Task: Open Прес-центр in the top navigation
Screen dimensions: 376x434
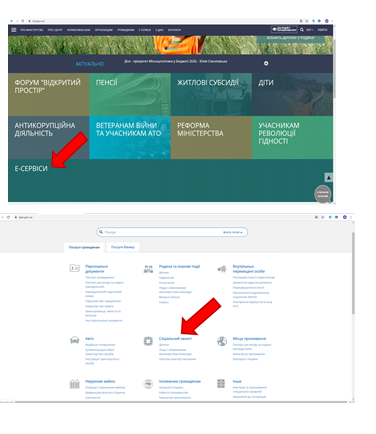Action: (55, 30)
